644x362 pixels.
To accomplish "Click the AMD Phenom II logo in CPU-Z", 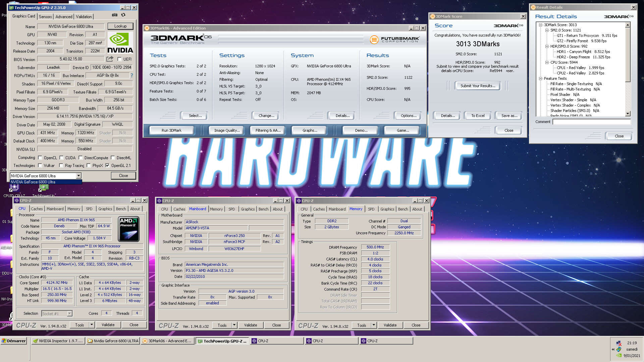I will point(129,229).
